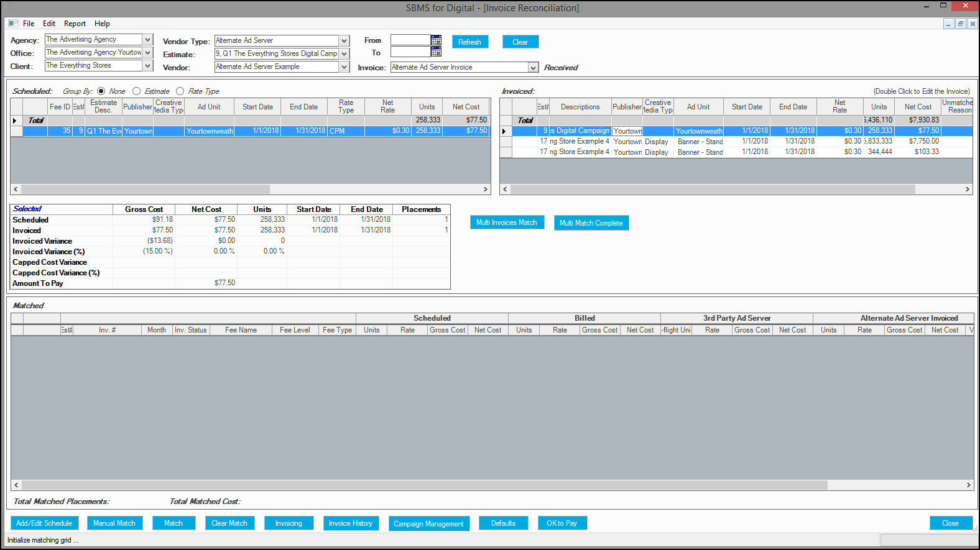The image size is (980, 550).
Task: Click the Multi Invoices Match button
Action: point(507,222)
